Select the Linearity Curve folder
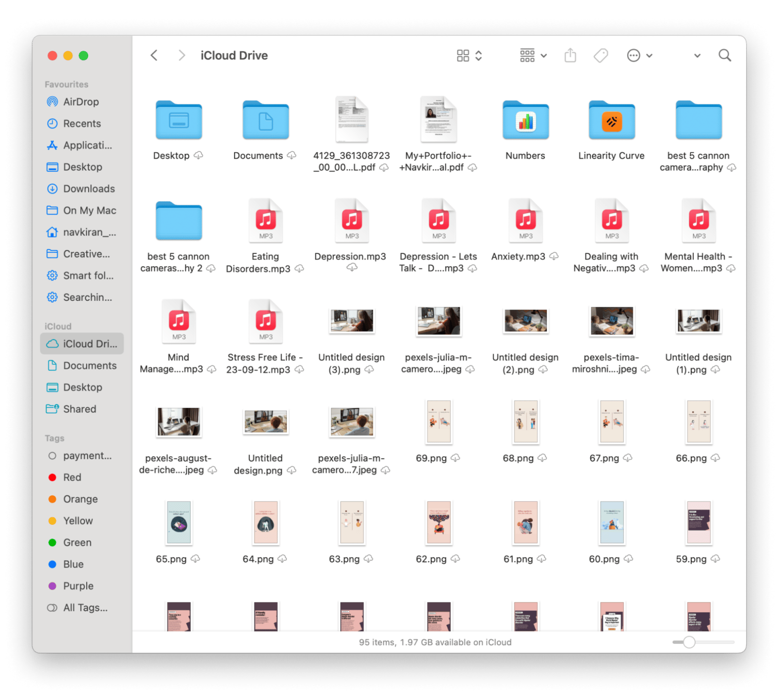The height and width of the screenshot is (700, 777). pyautogui.click(x=612, y=120)
